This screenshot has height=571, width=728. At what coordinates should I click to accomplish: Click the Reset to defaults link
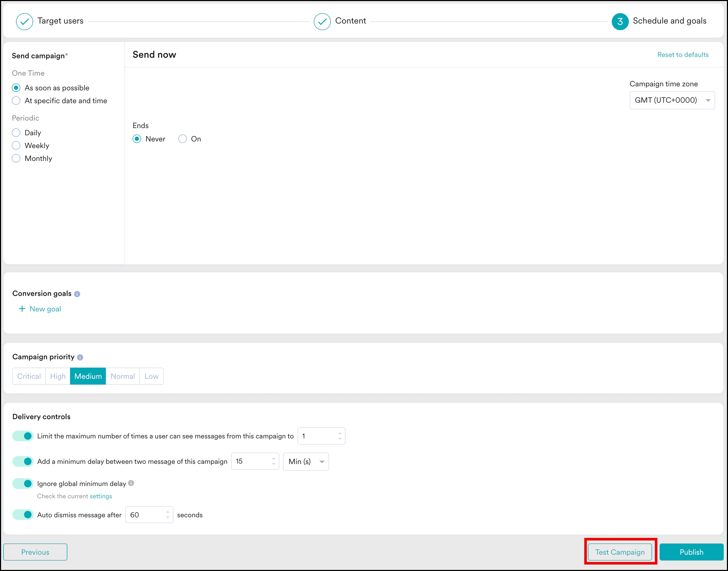click(683, 55)
